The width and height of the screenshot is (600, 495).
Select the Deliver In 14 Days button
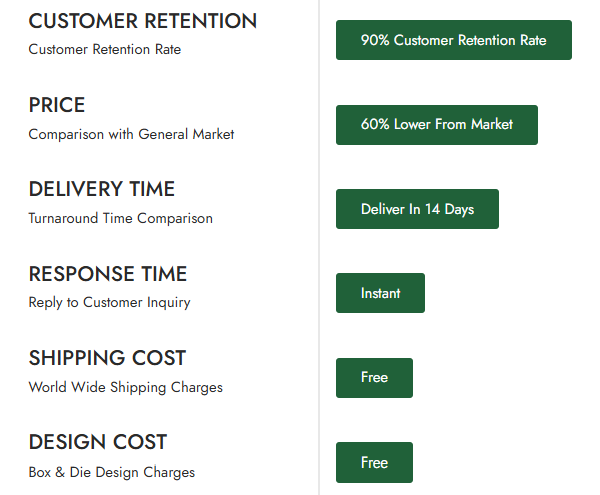click(x=417, y=209)
